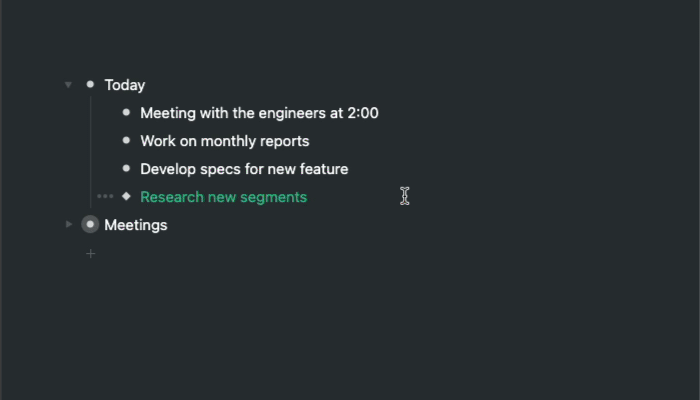The width and height of the screenshot is (700, 400).
Task: Click the vertical indent line under Today
Action: (x=91, y=152)
